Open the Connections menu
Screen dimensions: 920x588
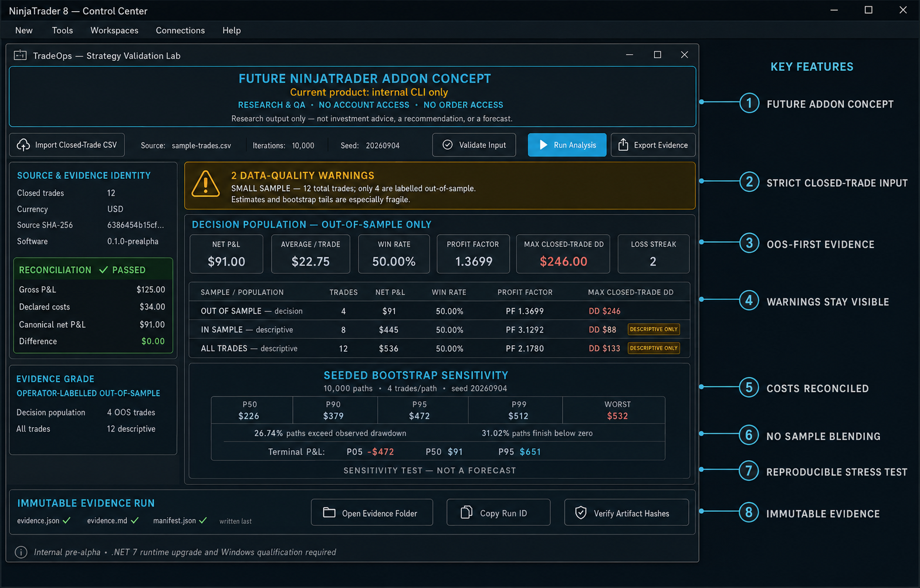180,30
